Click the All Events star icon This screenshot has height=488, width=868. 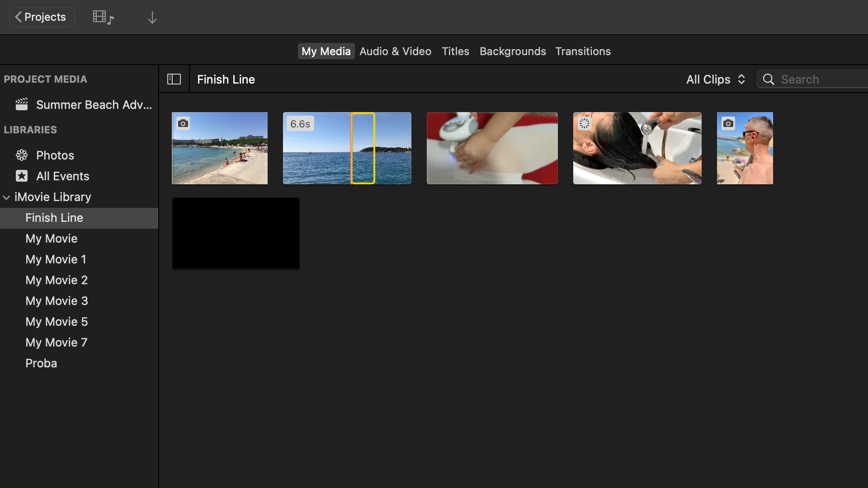coord(22,176)
